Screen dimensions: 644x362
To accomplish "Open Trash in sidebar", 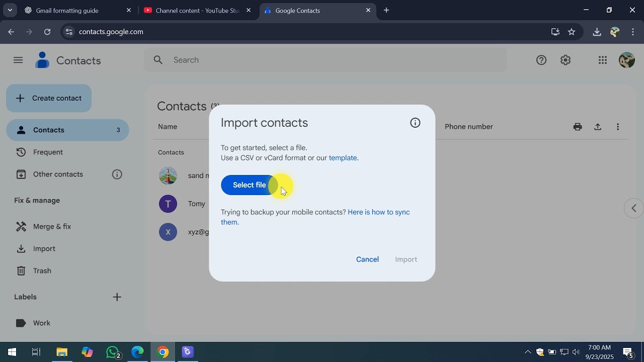I will [67, 270].
